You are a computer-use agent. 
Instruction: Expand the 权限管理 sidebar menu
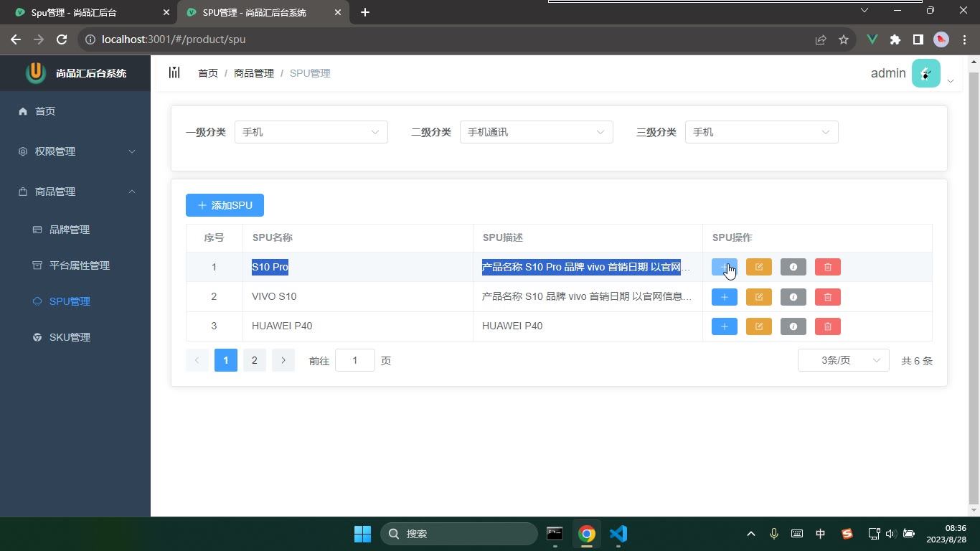[75, 151]
